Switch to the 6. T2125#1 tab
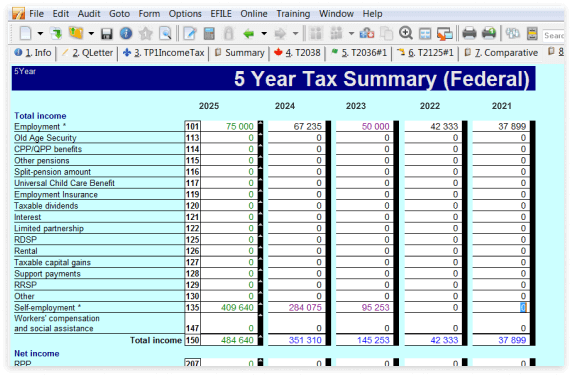This screenshot has width=572, height=376. point(425,53)
